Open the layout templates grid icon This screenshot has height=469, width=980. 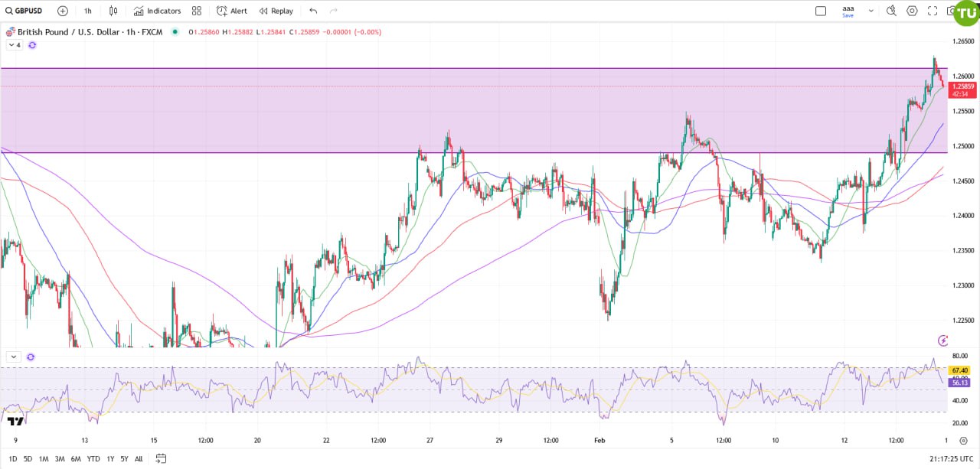(x=197, y=11)
